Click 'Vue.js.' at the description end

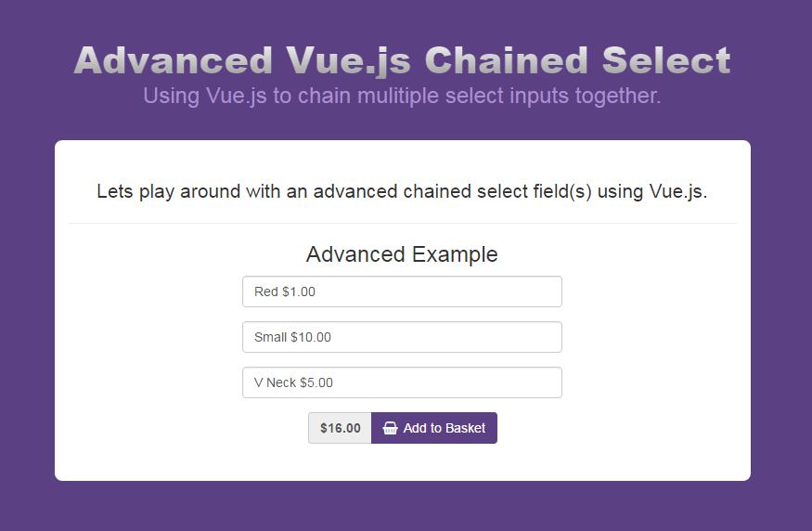[677, 192]
